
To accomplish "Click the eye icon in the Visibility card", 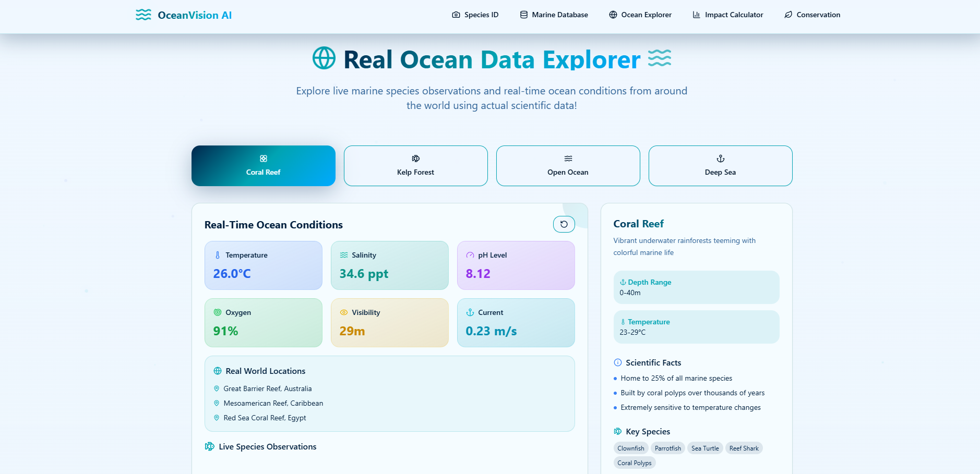I will pyautogui.click(x=344, y=312).
